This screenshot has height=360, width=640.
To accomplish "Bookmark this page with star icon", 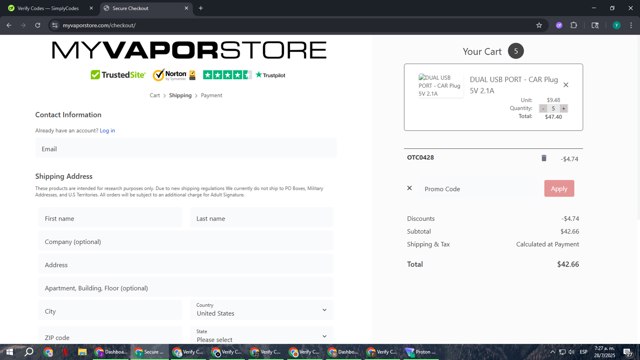I will tap(539, 25).
